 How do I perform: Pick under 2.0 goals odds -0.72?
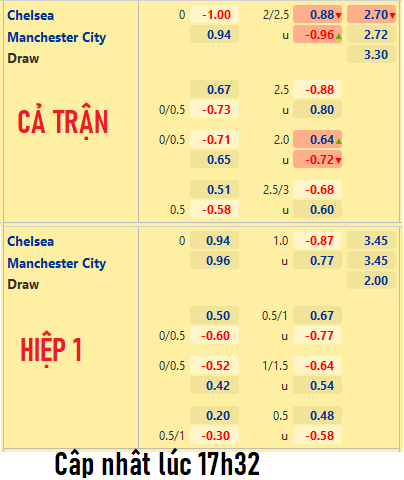(x=317, y=159)
